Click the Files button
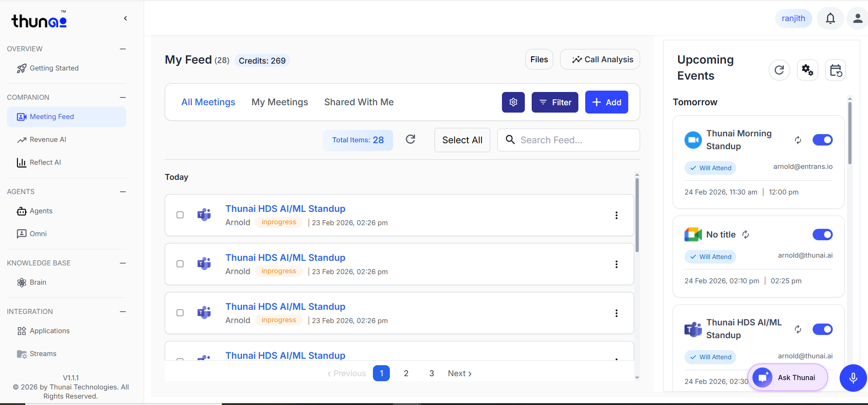868x405 pixels. pos(539,59)
